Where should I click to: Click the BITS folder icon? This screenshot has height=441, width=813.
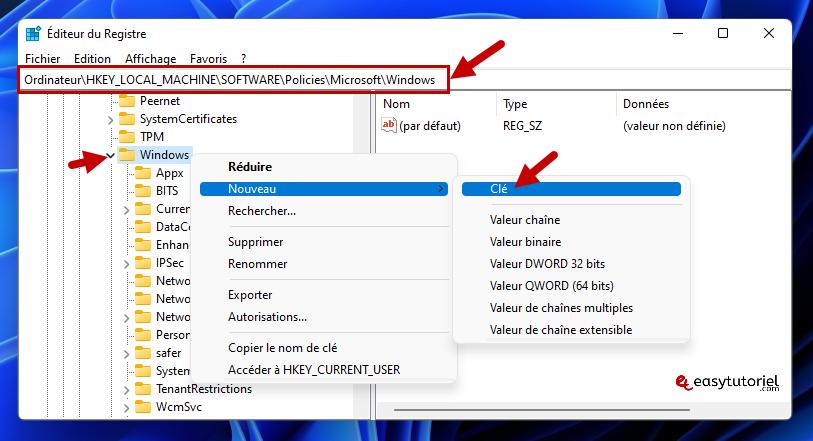[x=143, y=191]
